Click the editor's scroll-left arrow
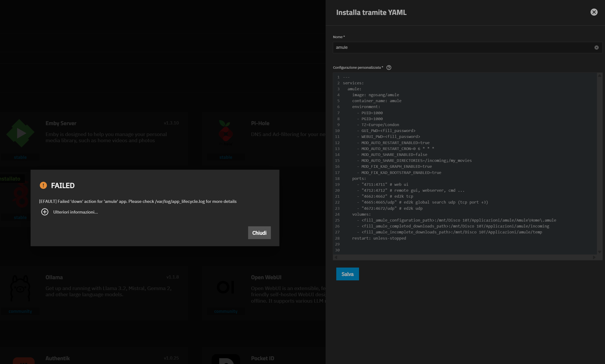This screenshot has width=605, height=364. coord(336,257)
